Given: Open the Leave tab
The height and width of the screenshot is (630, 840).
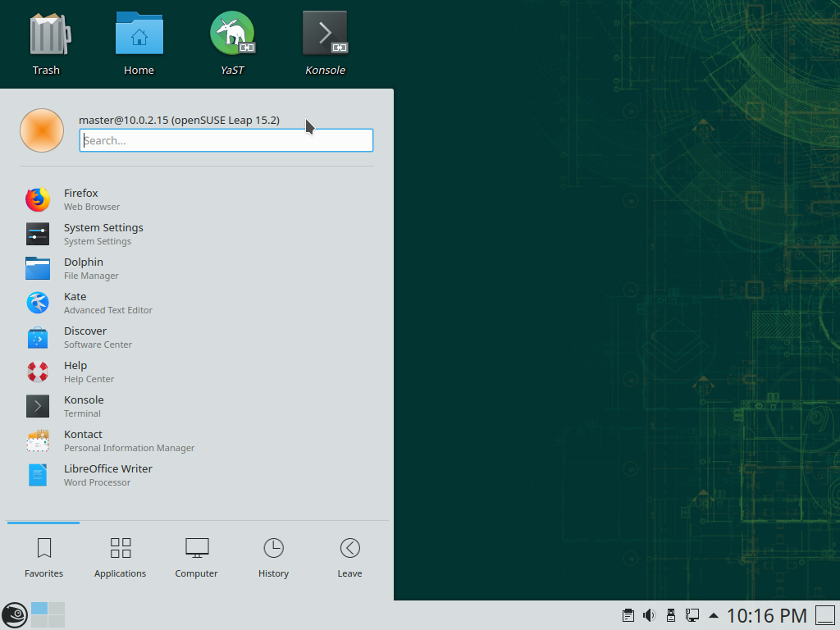Looking at the screenshot, I should (349, 558).
